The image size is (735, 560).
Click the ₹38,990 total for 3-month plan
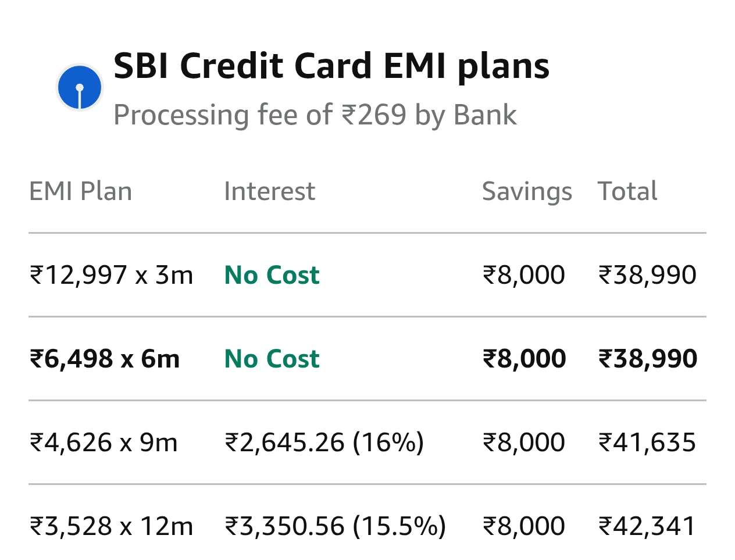tap(647, 275)
